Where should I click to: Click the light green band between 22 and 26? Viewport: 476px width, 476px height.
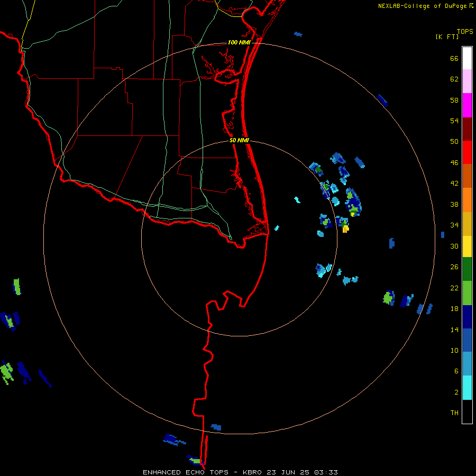tap(467, 293)
